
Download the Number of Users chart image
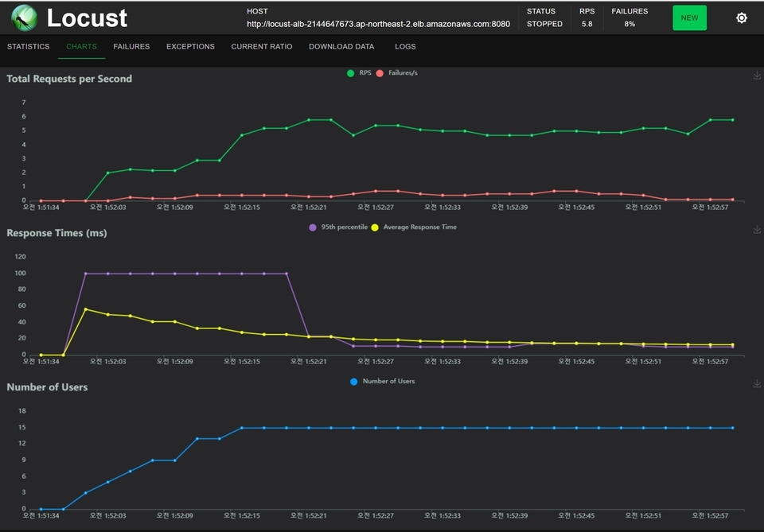pyautogui.click(x=757, y=383)
